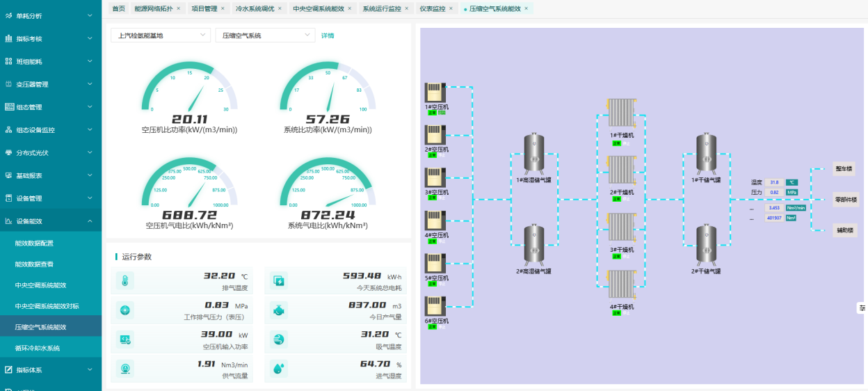Viewport: 868px width, 391px height.
Task: Click the 整车楼 destination button
Action: [844, 169]
